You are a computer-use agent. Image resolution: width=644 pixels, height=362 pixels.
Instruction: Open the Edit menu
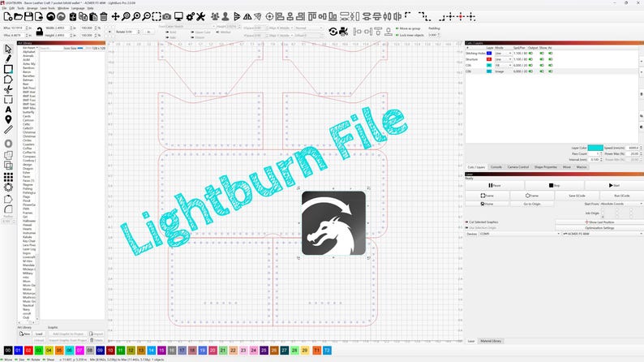coord(12,8)
